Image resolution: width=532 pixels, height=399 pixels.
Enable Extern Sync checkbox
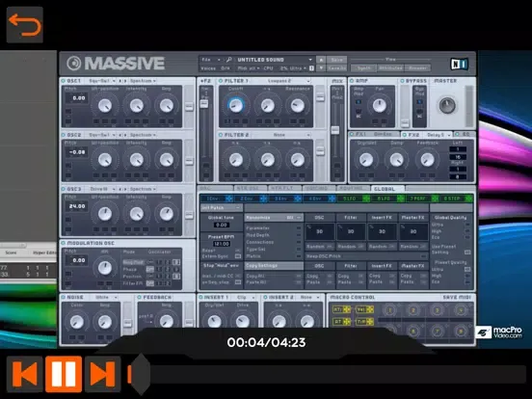(238, 256)
